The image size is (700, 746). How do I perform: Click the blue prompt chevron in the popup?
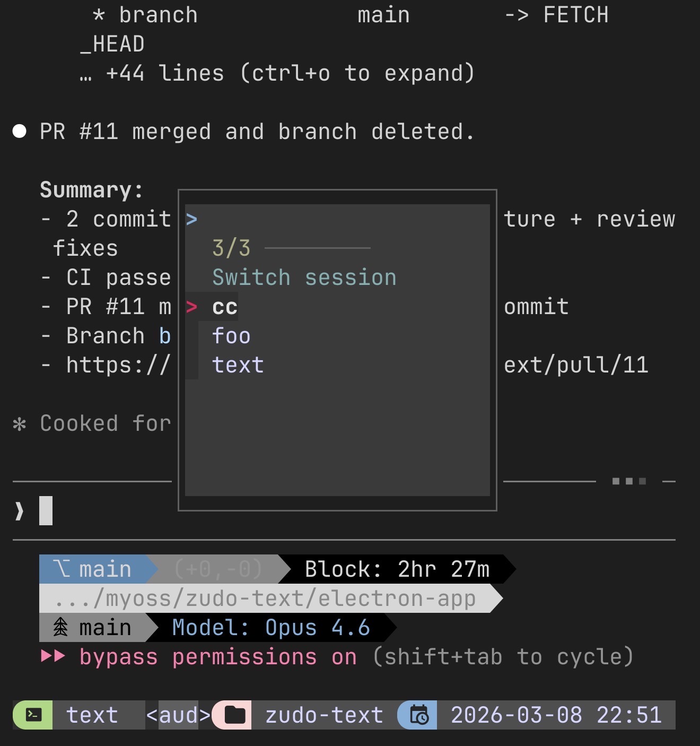(x=192, y=219)
